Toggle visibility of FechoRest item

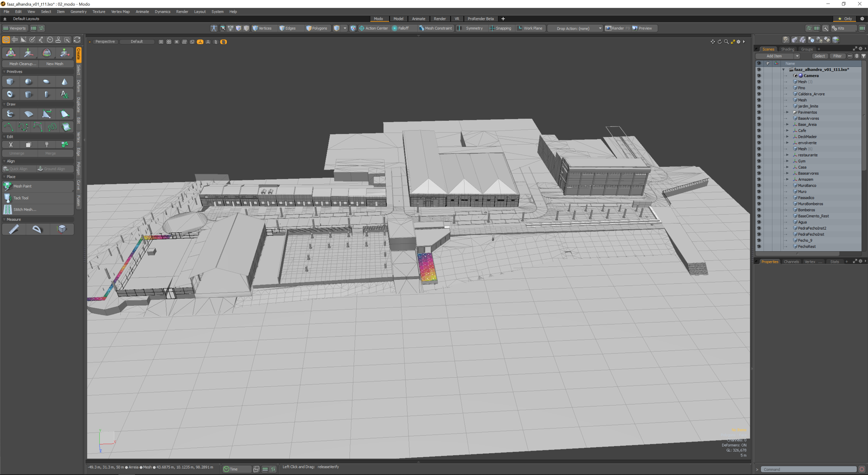tap(759, 247)
